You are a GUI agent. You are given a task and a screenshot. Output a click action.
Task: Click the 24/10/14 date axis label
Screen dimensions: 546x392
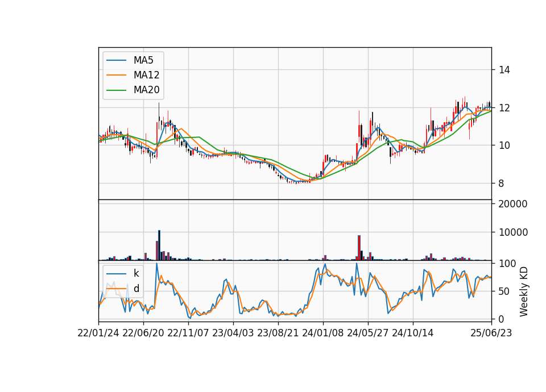413,333
